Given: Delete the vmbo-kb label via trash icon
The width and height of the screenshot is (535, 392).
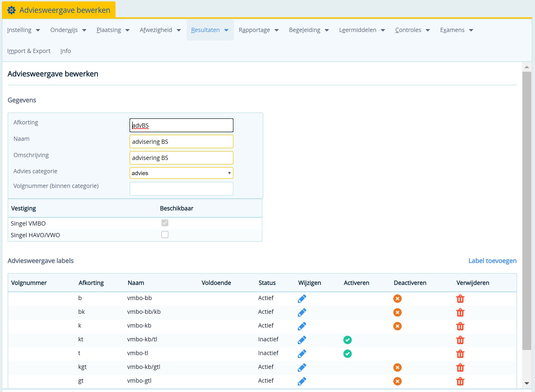Looking at the screenshot, I should pyautogui.click(x=460, y=326).
